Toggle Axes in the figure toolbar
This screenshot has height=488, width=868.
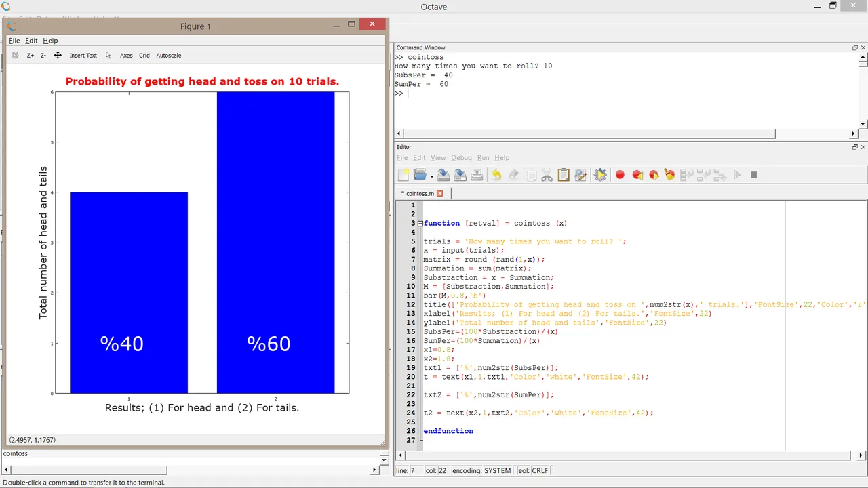click(126, 56)
